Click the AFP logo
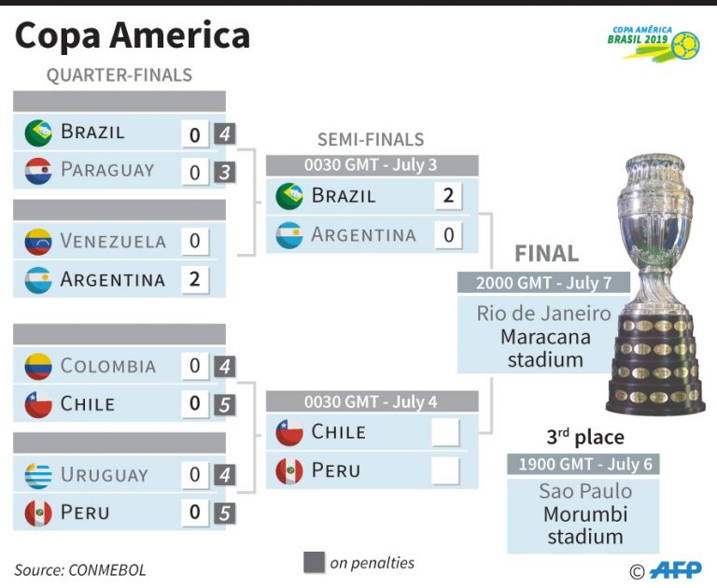This screenshot has width=717, height=588. click(674, 569)
